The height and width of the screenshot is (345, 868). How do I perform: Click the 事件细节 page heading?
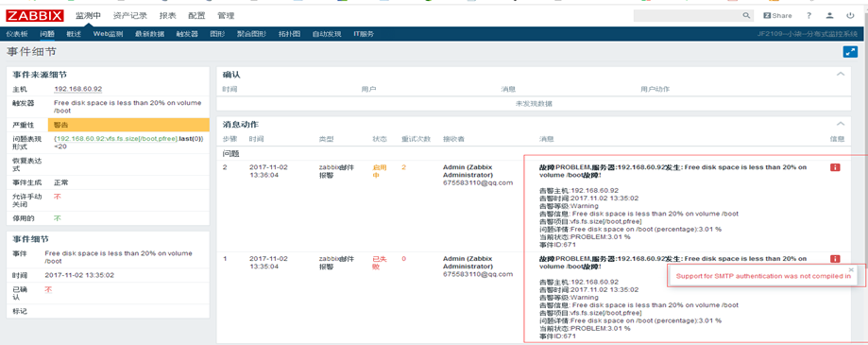(31, 52)
